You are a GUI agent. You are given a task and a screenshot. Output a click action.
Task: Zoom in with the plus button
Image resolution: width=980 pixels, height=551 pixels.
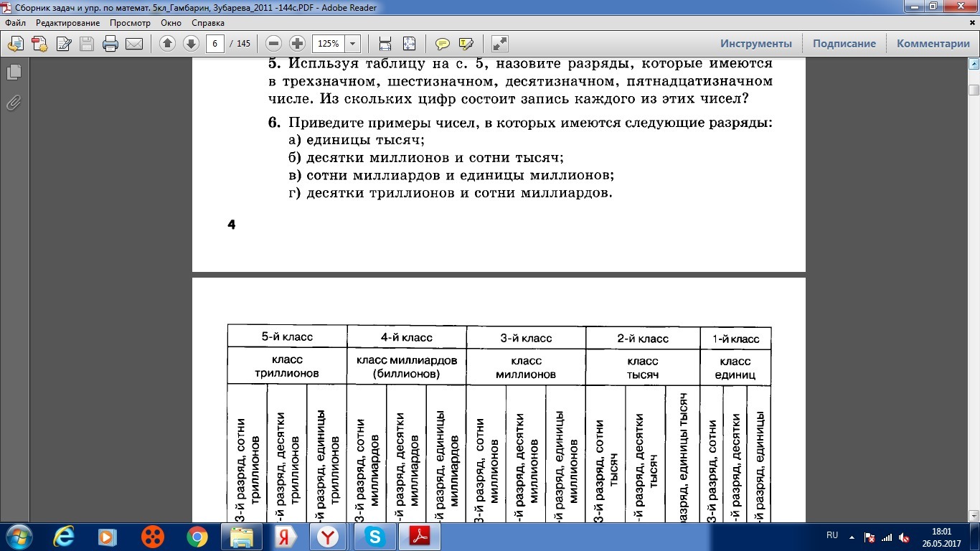tap(297, 44)
